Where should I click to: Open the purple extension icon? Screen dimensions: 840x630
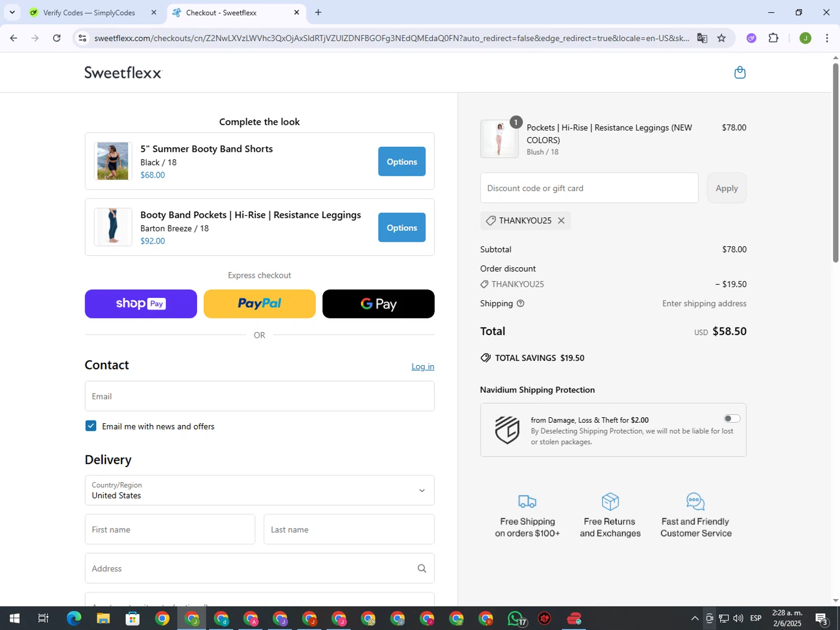[752, 38]
